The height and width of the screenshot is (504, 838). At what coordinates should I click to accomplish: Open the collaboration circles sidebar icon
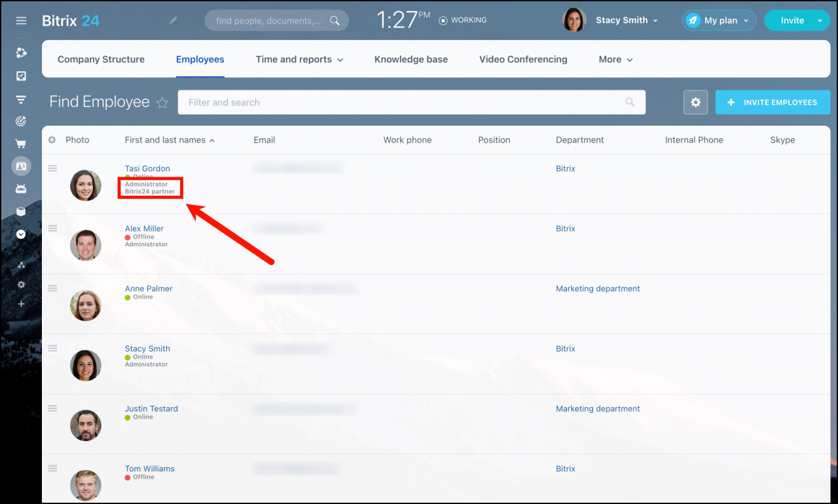click(21, 53)
